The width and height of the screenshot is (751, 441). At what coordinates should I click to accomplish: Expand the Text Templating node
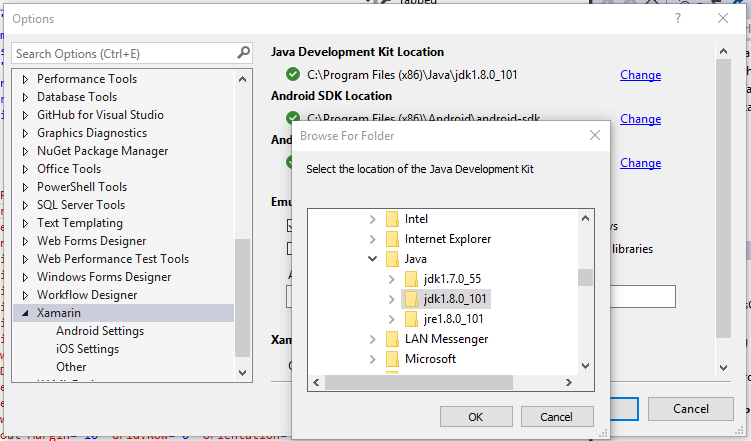click(x=25, y=223)
